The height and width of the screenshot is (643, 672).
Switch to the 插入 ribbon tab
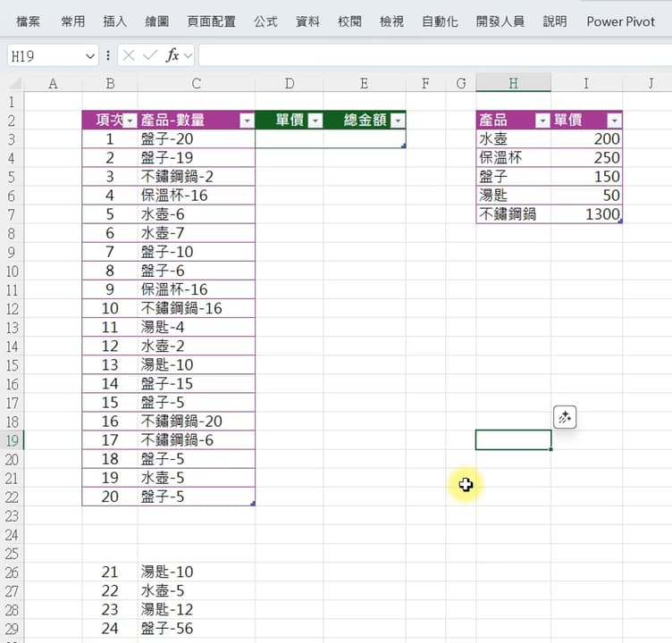tap(114, 21)
